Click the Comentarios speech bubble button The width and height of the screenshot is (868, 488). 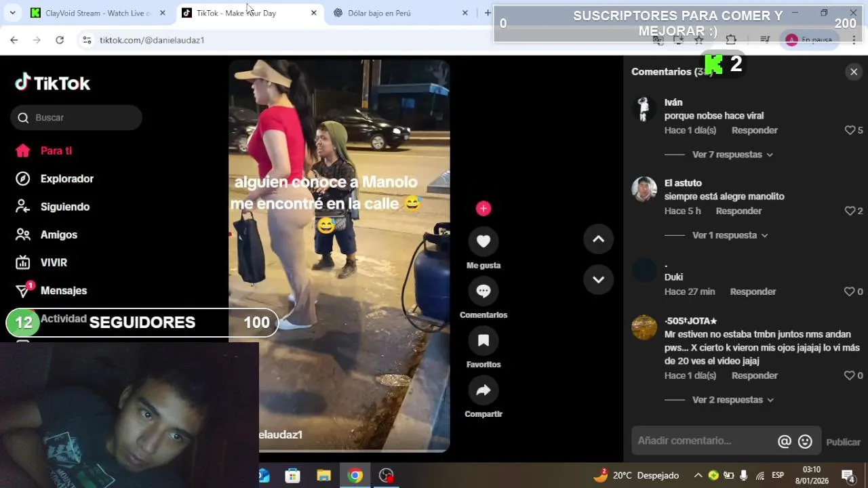pos(484,291)
